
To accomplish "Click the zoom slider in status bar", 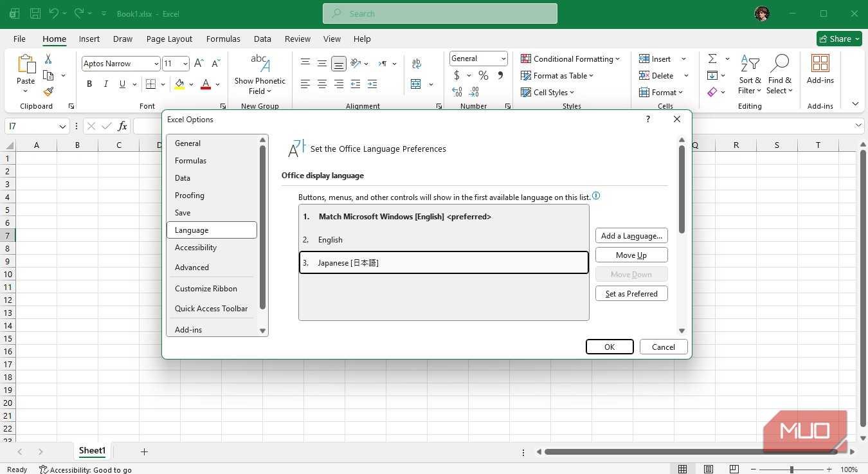I will (x=791, y=469).
